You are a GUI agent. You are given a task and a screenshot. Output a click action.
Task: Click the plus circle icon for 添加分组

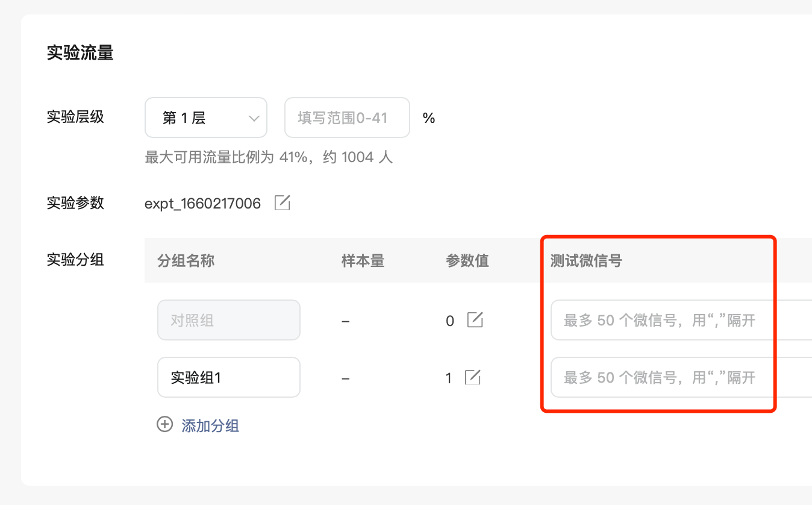(x=164, y=425)
